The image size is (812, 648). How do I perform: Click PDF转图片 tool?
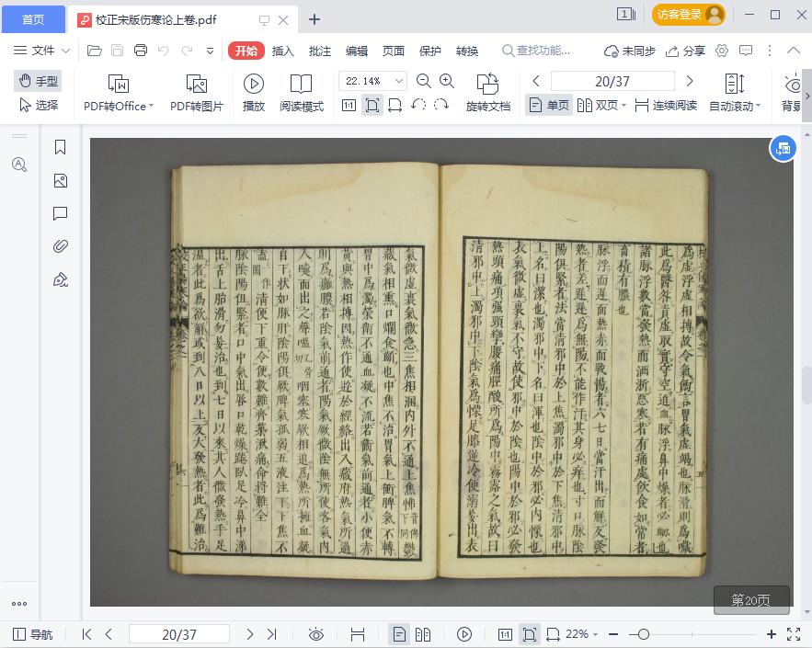[x=197, y=93]
